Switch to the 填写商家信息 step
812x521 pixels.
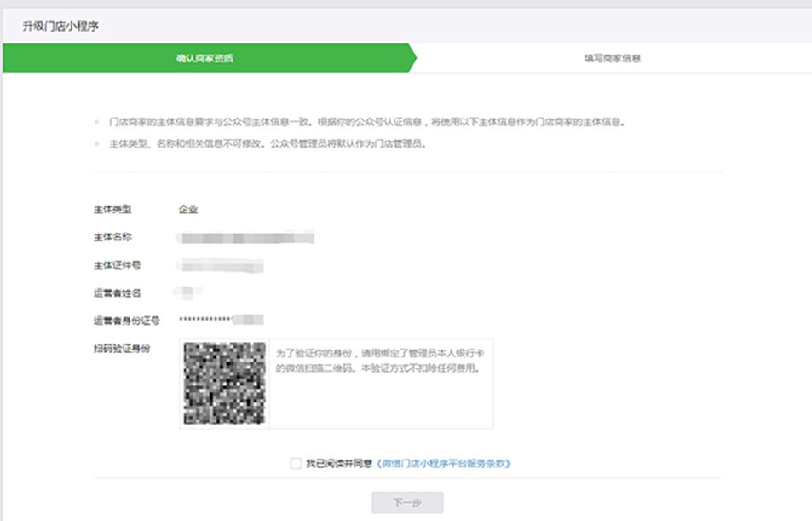(x=612, y=58)
